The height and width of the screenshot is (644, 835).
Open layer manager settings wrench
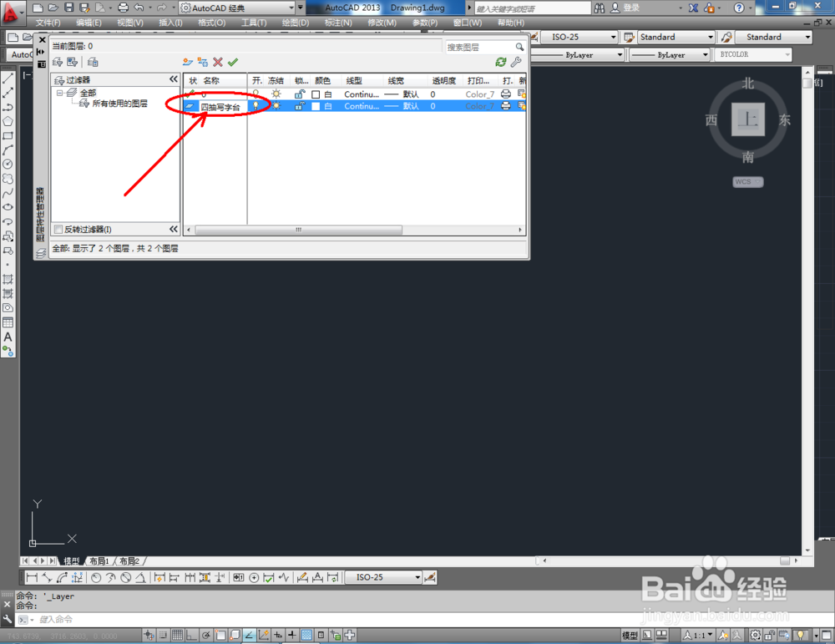click(515, 63)
